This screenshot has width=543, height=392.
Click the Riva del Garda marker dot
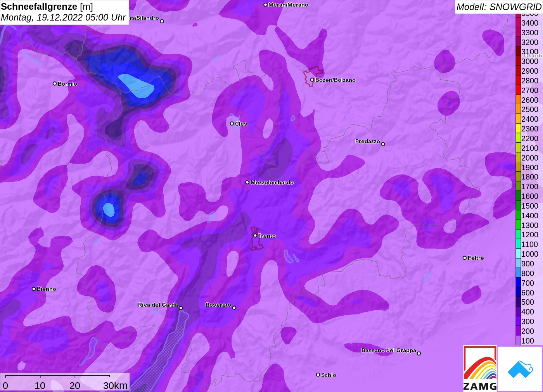pyautogui.click(x=181, y=308)
